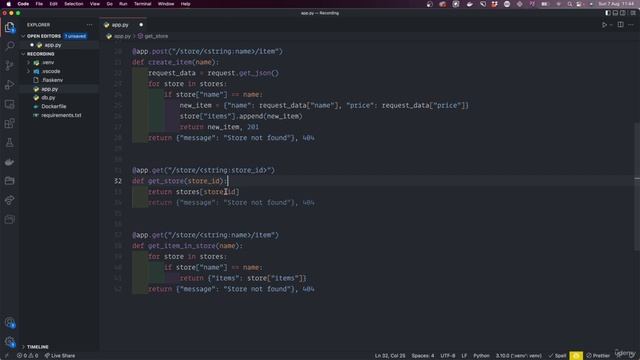
Task: Open the Docker whale view
Action: pyautogui.click(x=9, y=162)
